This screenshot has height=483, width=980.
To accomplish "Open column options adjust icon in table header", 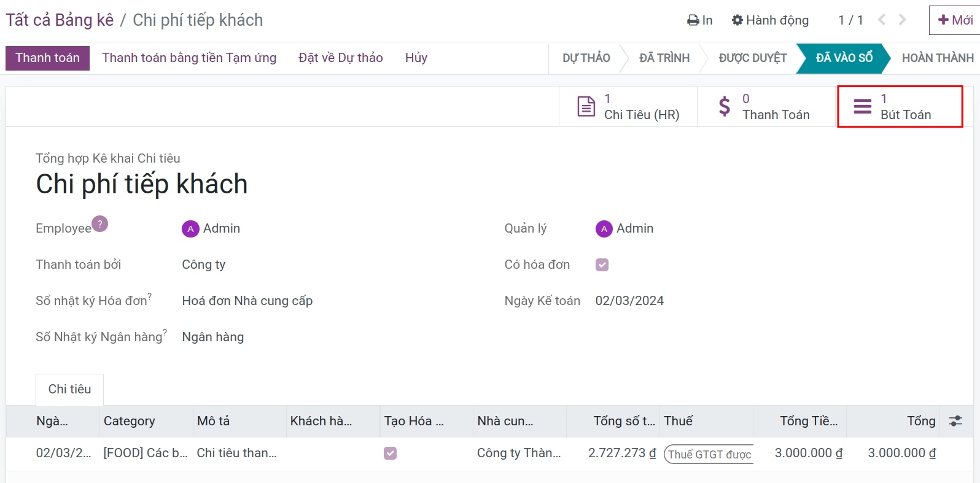I will click(955, 421).
